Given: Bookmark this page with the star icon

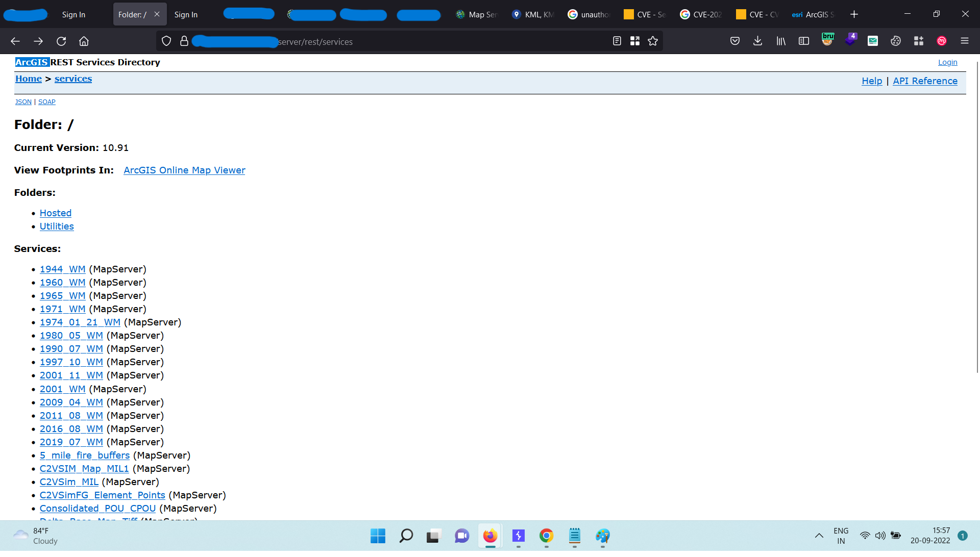Looking at the screenshot, I should [653, 41].
